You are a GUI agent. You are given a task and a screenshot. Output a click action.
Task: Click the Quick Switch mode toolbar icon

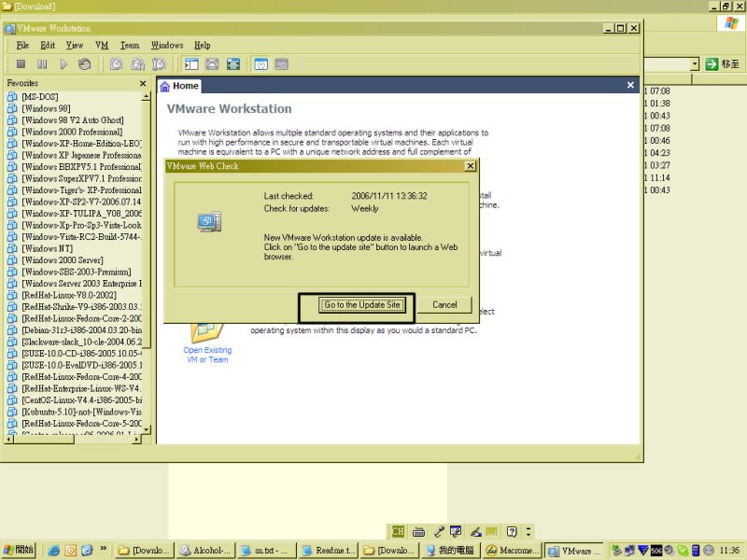pyautogui.click(x=213, y=63)
